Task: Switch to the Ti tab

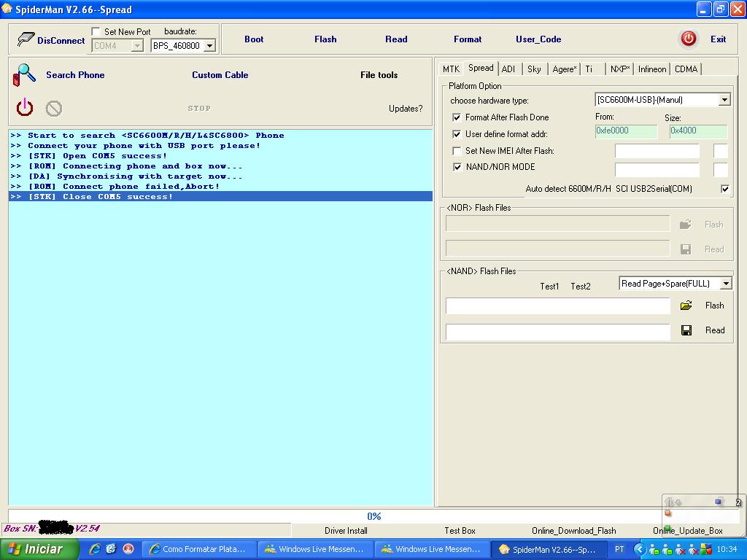Action: click(x=589, y=69)
